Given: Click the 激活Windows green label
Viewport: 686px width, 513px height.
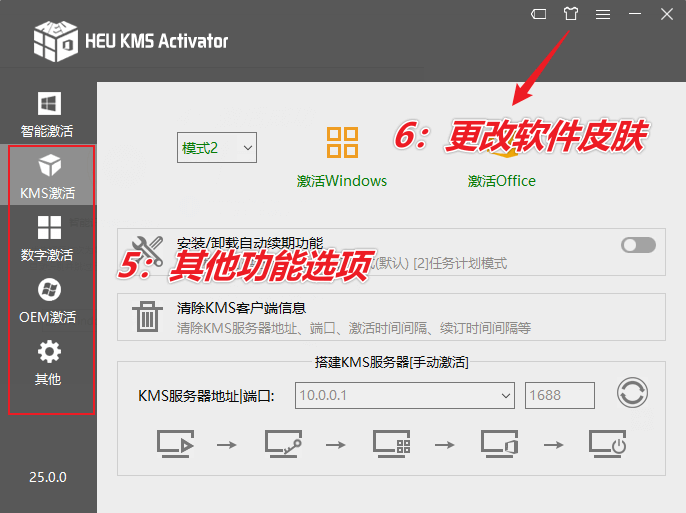Looking at the screenshot, I should [342, 181].
